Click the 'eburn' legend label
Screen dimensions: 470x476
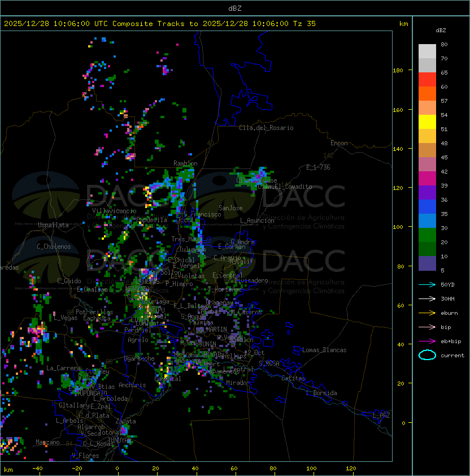pyautogui.click(x=449, y=313)
